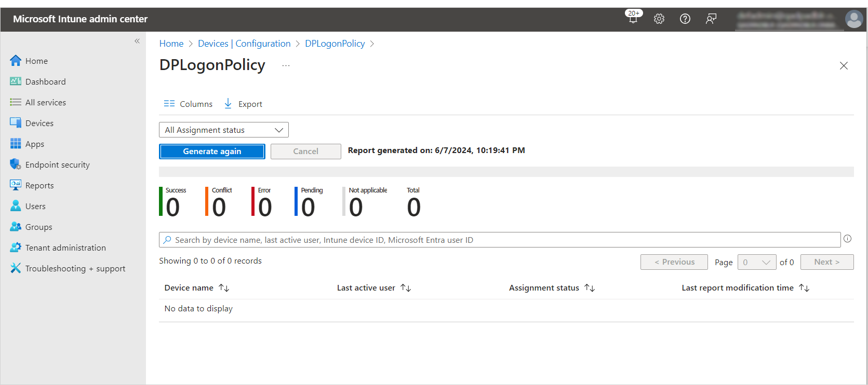Select Groups from the navigation menu

pos(38,227)
